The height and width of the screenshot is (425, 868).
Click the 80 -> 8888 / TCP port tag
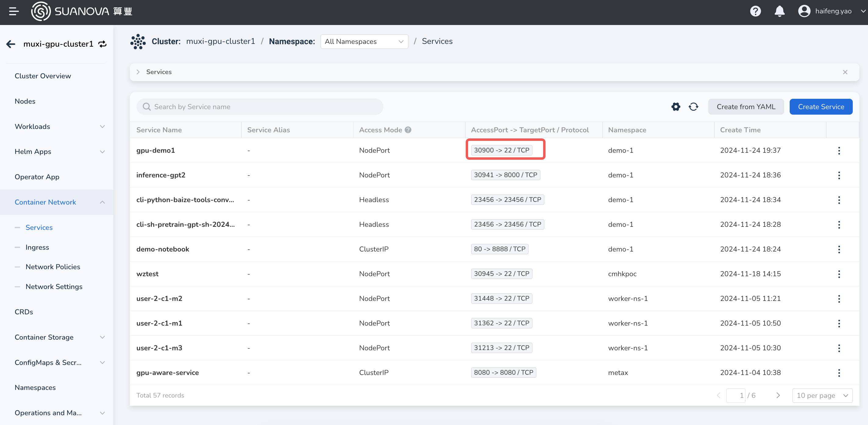tap(499, 249)
